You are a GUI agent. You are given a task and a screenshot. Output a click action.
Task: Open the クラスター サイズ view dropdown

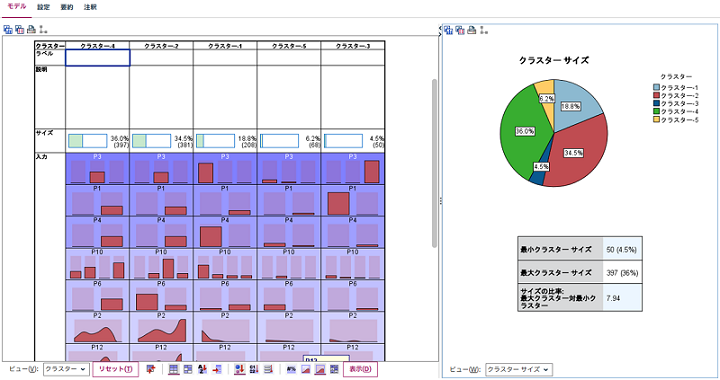(x=519, y=369)
